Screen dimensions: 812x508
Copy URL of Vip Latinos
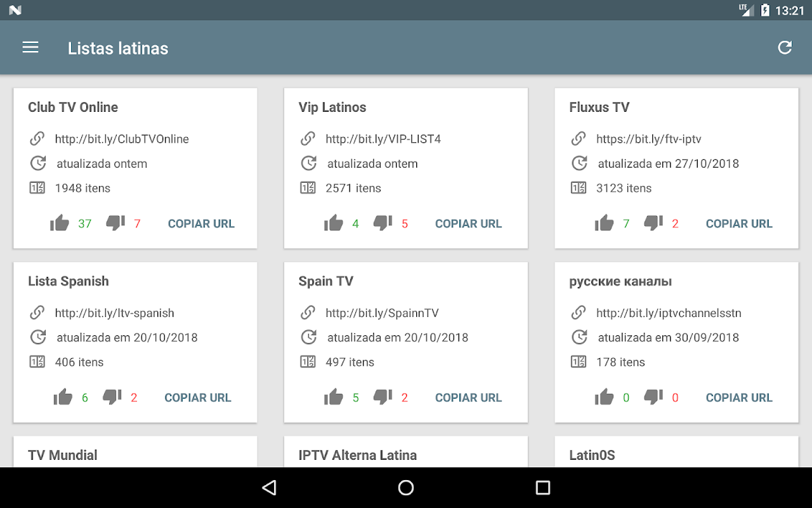point(468,224)
